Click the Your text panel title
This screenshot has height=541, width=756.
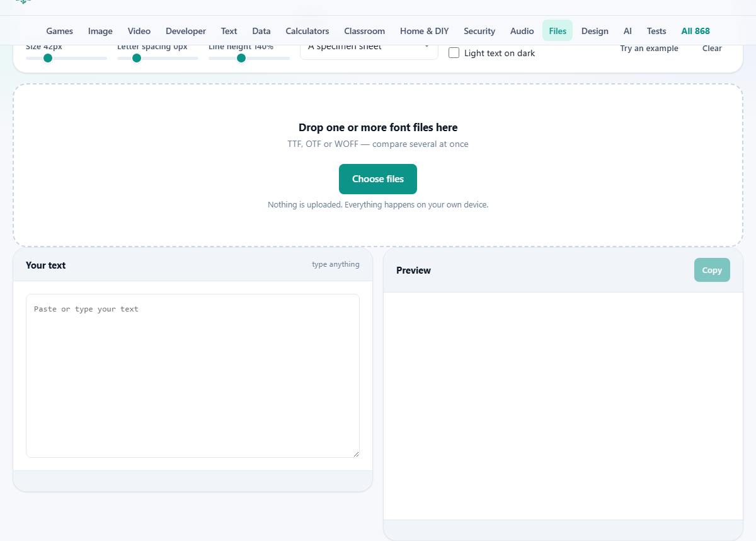pyautogui.click(x=45, y=265)
